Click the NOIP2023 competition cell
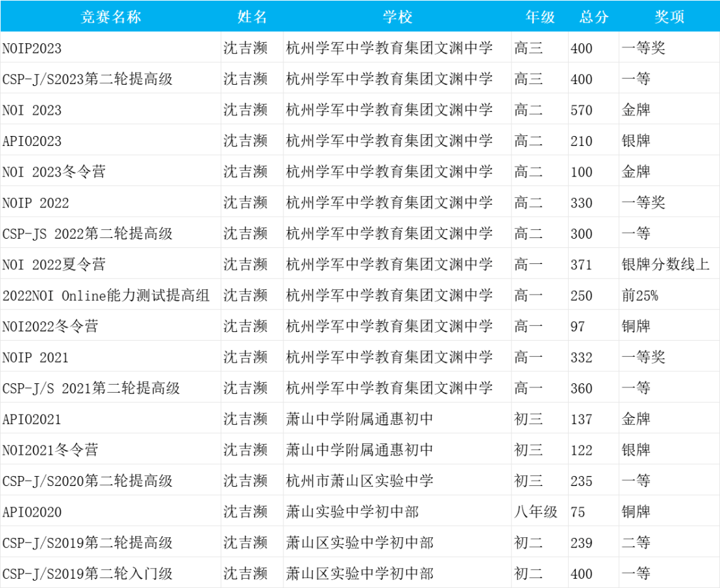This screenshot has height=588, width=720. (x=32, y=48)
